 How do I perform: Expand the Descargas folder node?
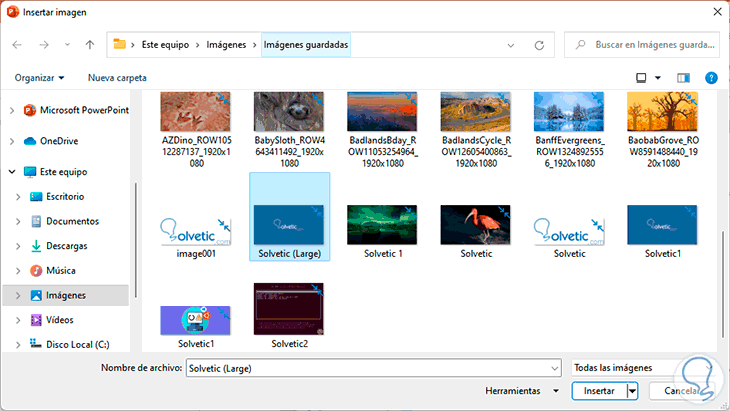(x=18, y=246)
